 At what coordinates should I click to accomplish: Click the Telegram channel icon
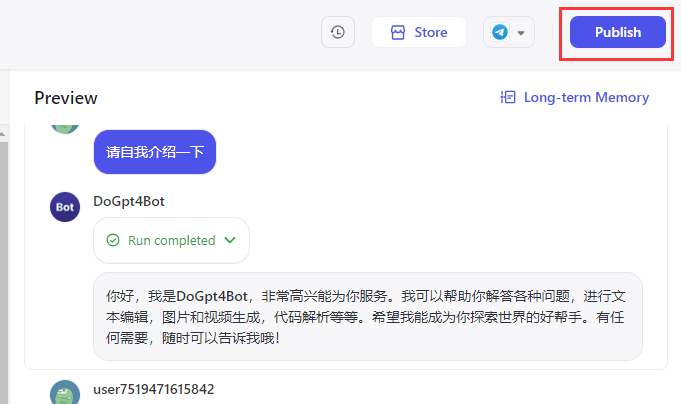[x=500, y=32]
